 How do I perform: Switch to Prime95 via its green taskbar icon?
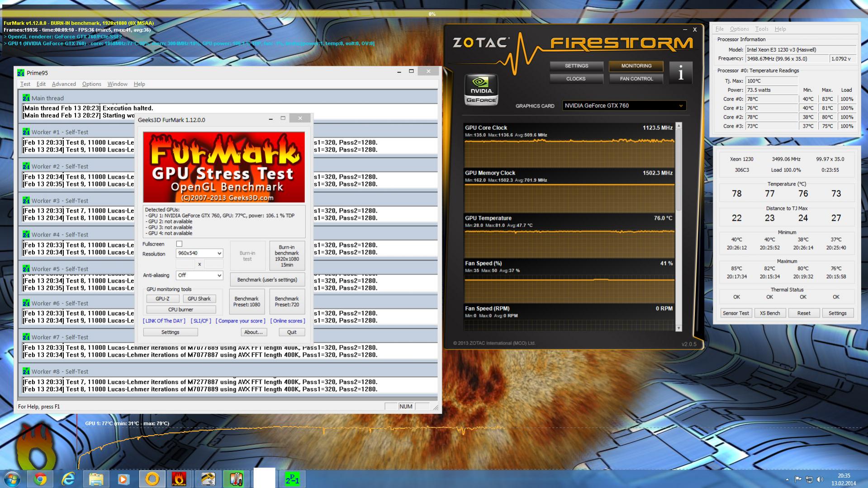click(292, 479)
